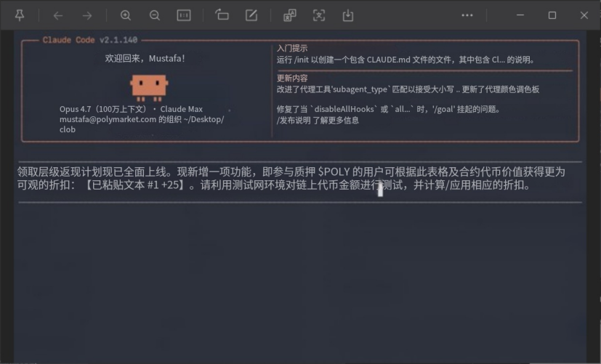Extract text from the image (OCR)
Screen dimensions: 601x364
(319, 15)
